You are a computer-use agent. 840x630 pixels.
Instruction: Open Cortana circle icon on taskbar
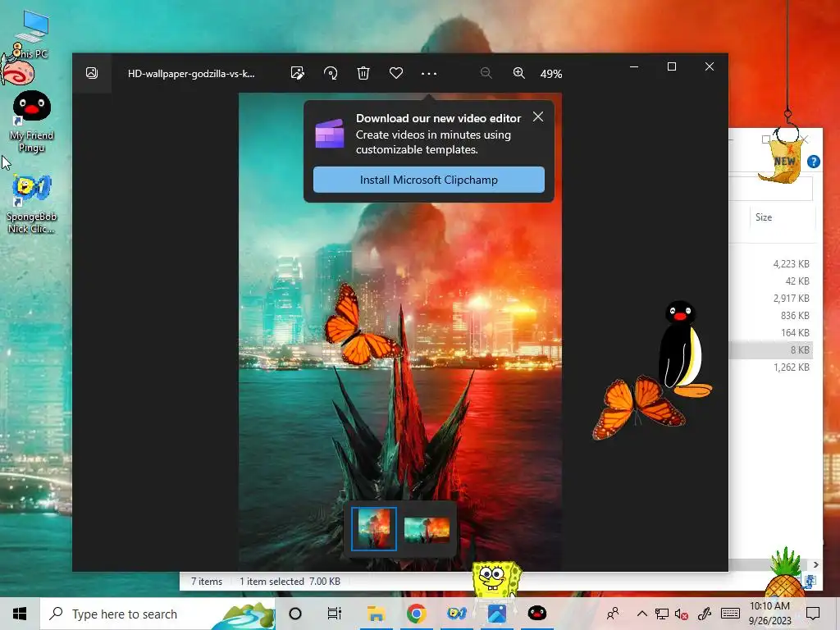coord(295,614)
